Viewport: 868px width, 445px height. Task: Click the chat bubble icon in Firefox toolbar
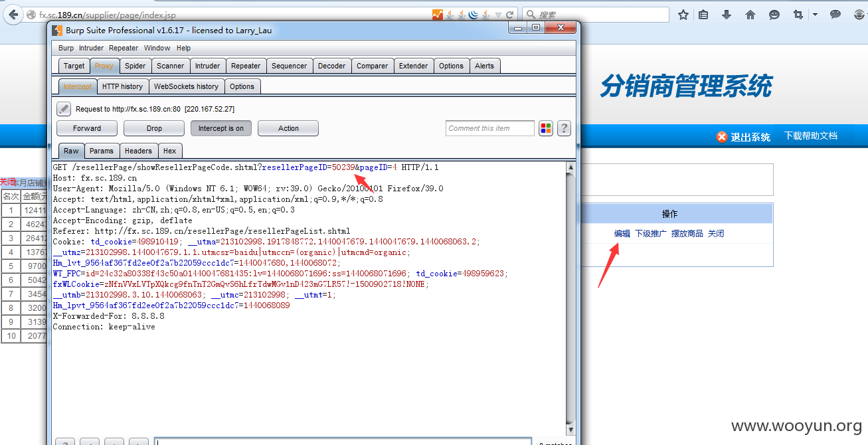(x=835, y=15)
